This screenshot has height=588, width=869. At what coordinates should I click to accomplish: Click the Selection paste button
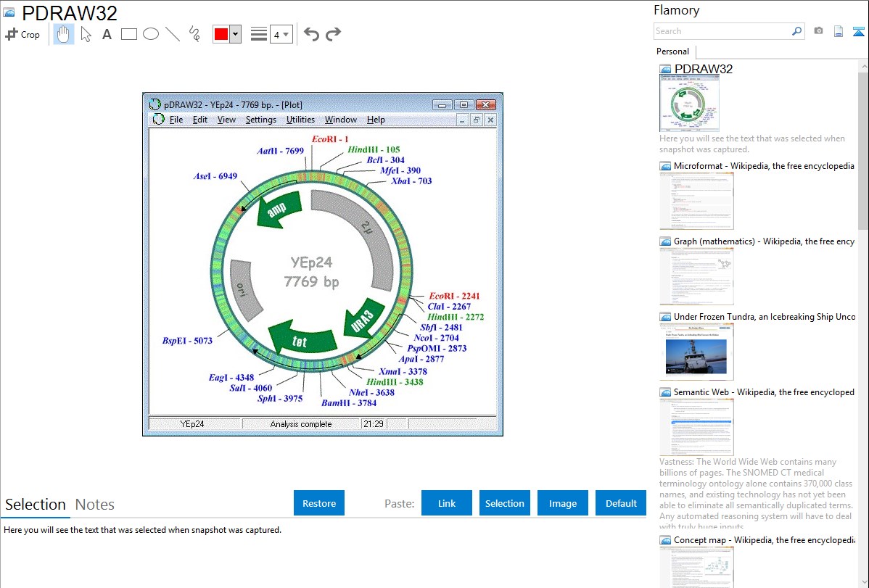click(505, 503)
